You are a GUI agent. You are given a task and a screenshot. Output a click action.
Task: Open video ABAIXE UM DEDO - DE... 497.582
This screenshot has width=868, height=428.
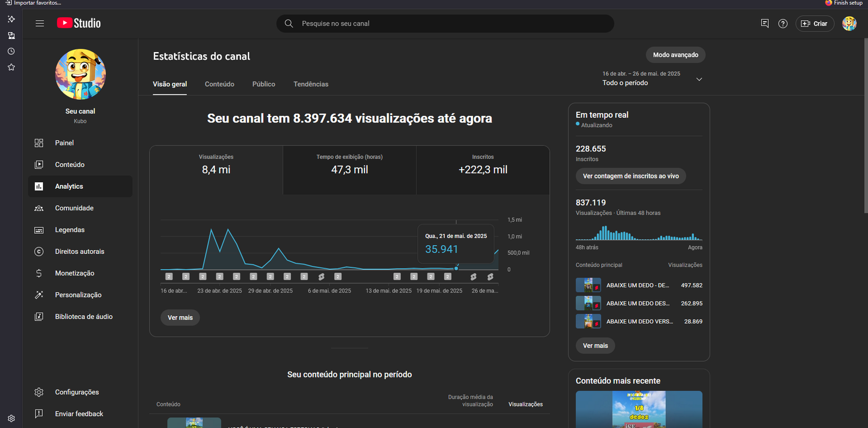639,285
